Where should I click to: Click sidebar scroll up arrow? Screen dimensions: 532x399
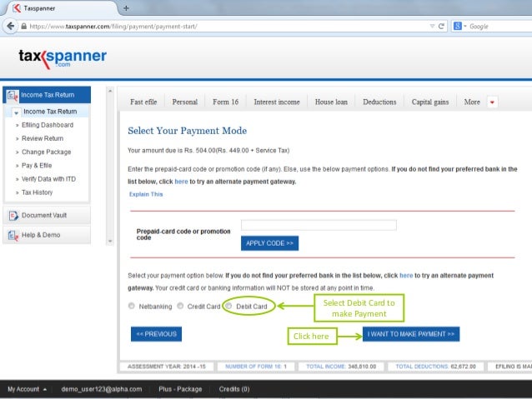click(x=110, y=91)
